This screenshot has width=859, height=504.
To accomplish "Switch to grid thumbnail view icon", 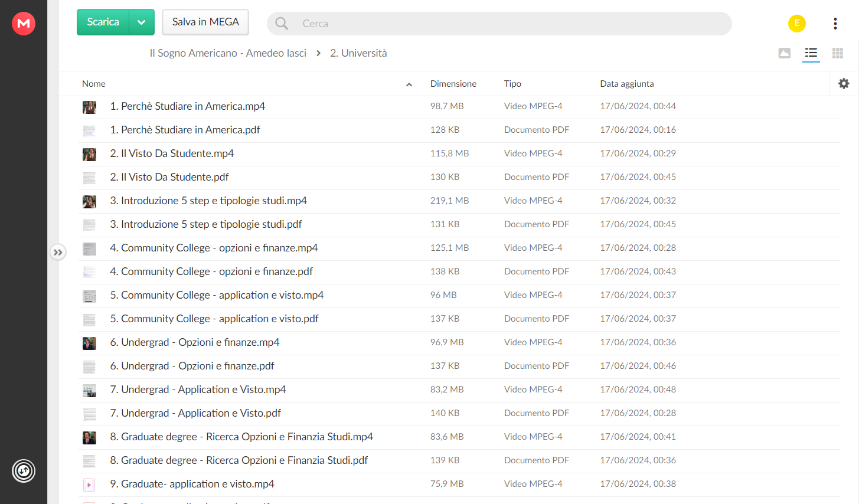I will 838,53.
